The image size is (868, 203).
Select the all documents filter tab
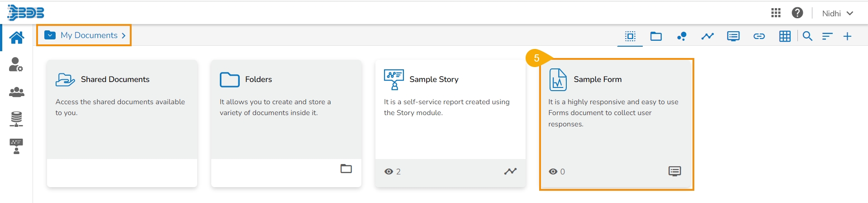point(630,36)
